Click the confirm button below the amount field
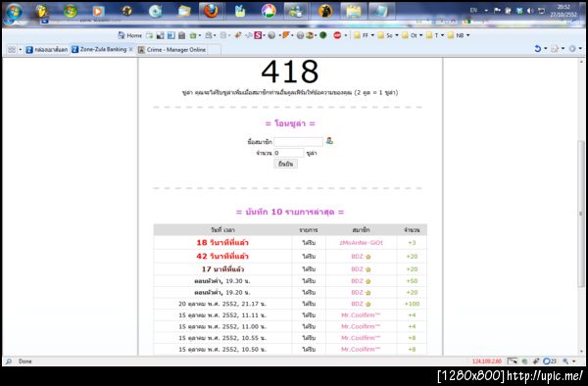This screenshot has width=588, height=386. (285, 164)
